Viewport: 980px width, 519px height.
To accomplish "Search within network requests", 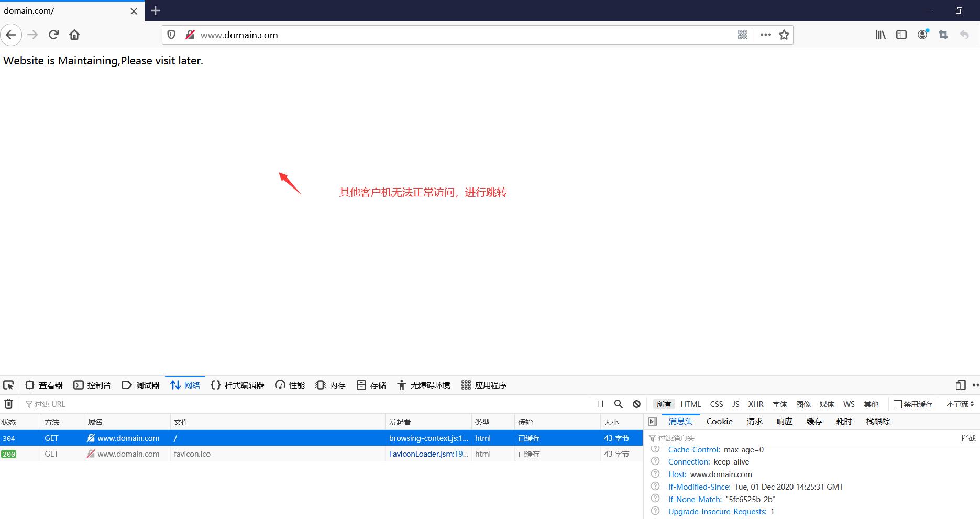I will 618,404.
